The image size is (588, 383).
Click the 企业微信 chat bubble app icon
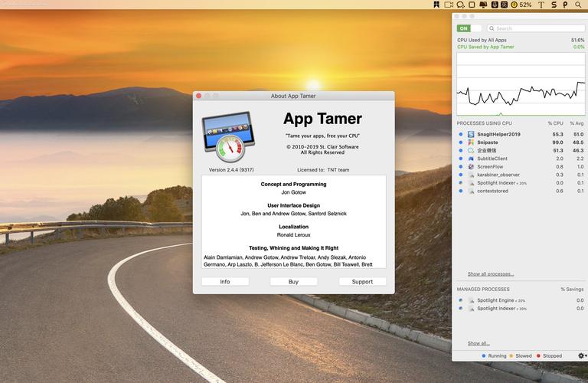coord(471,150)
